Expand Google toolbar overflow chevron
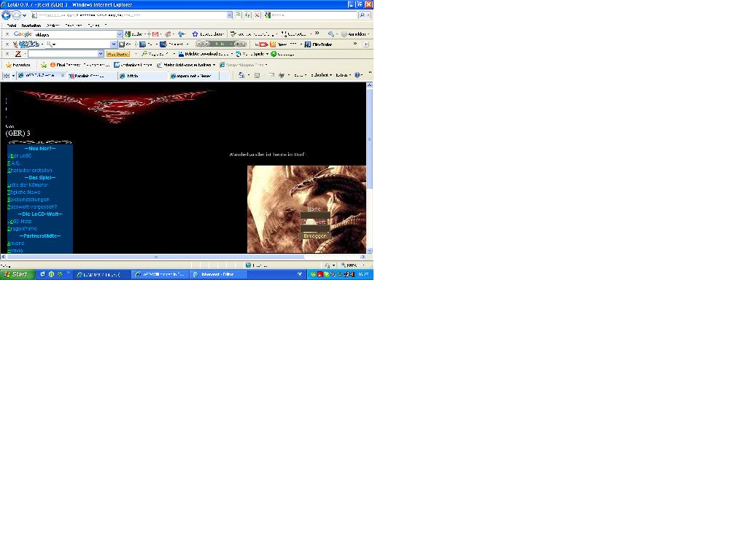The height and width of the screenshot is (560, 747). [x=317, y=34]
